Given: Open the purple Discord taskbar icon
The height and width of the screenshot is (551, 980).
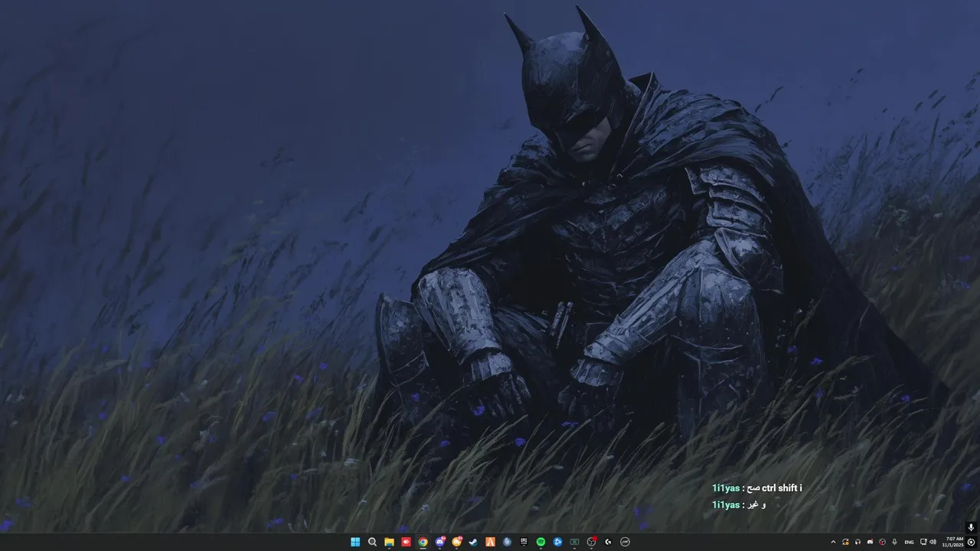Looking at the screenshot, I should pos(439,542).
